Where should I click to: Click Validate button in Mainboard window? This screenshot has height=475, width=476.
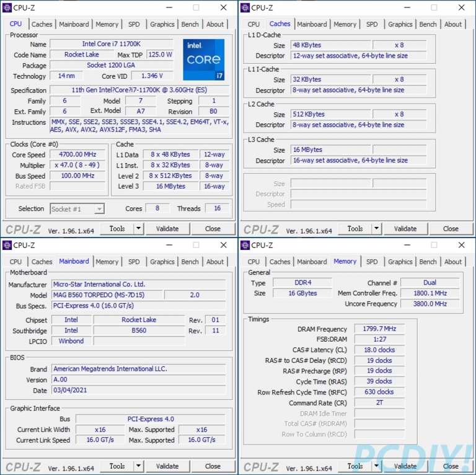point(167,466)
